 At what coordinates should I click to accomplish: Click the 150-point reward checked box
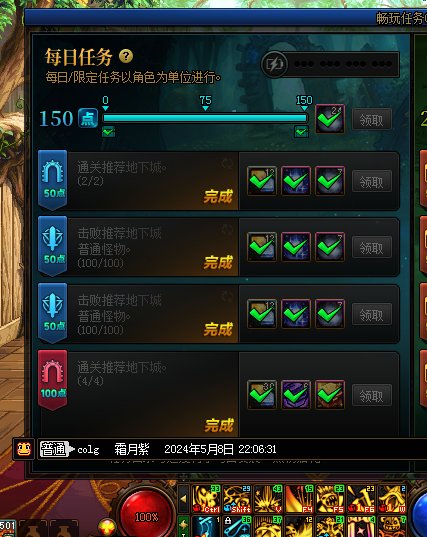pos(330,119)
